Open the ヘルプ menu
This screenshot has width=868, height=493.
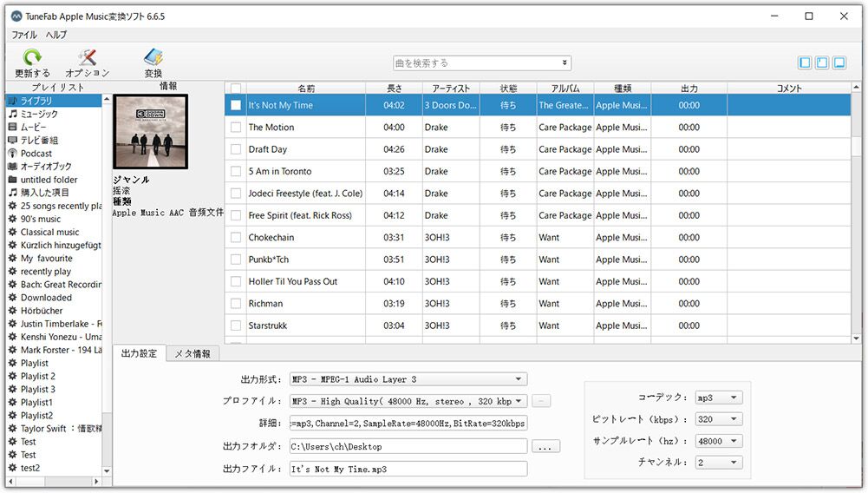pos(55,35)
